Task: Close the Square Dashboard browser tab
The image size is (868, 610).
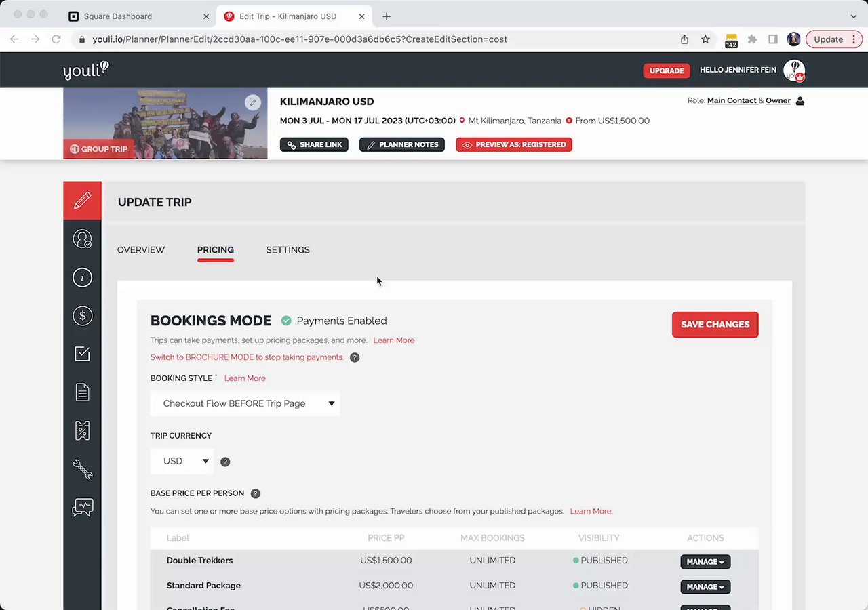Action: coord(207,16)
